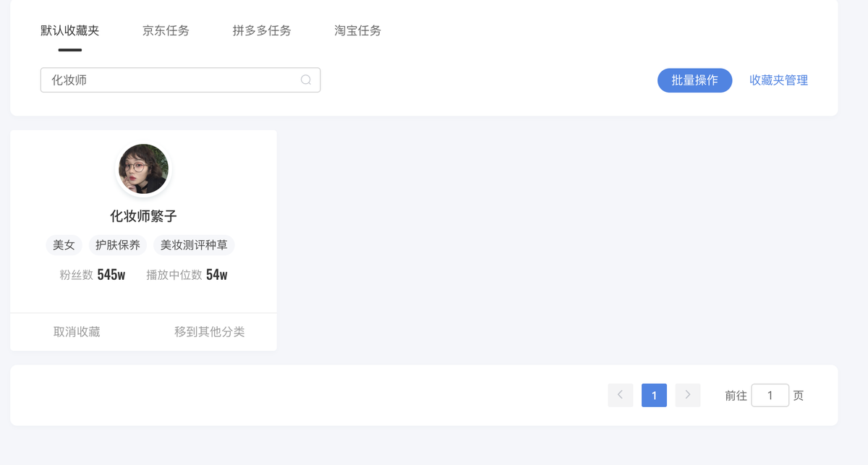Go to next page arrow
Screen dimensions: 868x465
tap(687, 395)
